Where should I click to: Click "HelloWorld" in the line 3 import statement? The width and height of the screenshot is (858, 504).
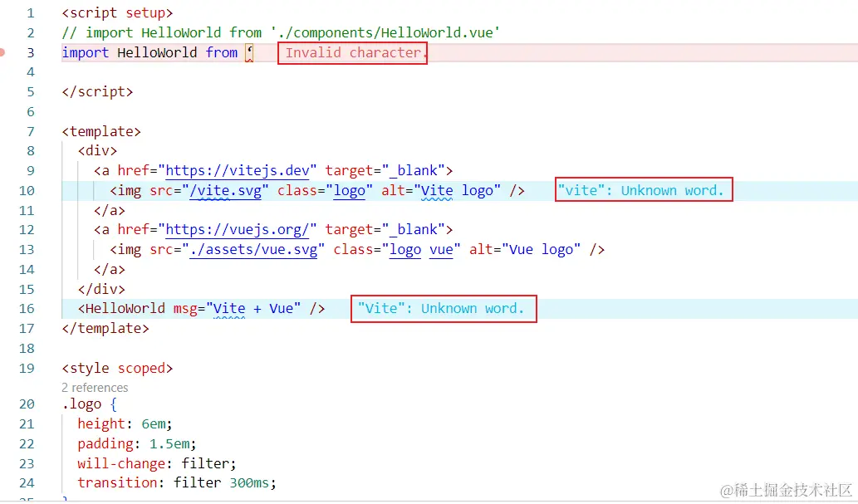(x=157, y=52)
